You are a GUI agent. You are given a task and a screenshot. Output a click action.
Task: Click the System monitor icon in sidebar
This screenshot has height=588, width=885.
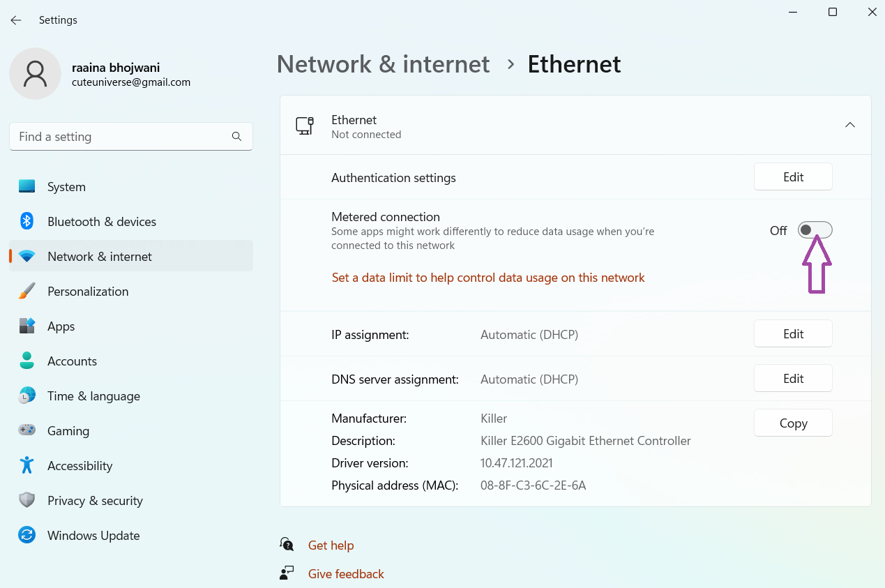tap(27, 187)
